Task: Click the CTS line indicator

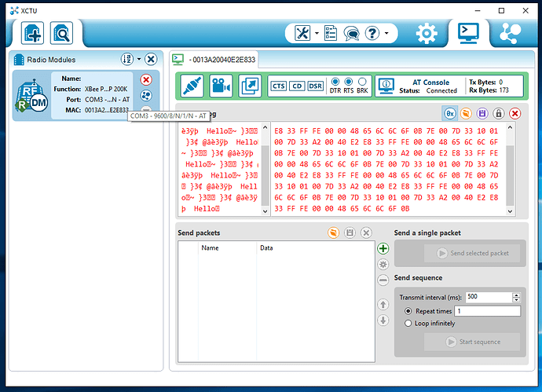Action: 279,86
